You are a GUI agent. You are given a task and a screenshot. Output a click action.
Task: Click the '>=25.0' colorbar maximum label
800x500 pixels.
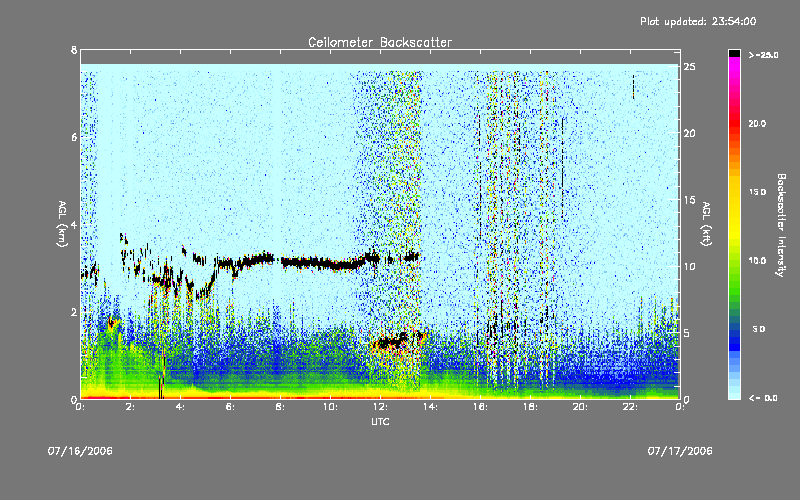coord(763,55)
